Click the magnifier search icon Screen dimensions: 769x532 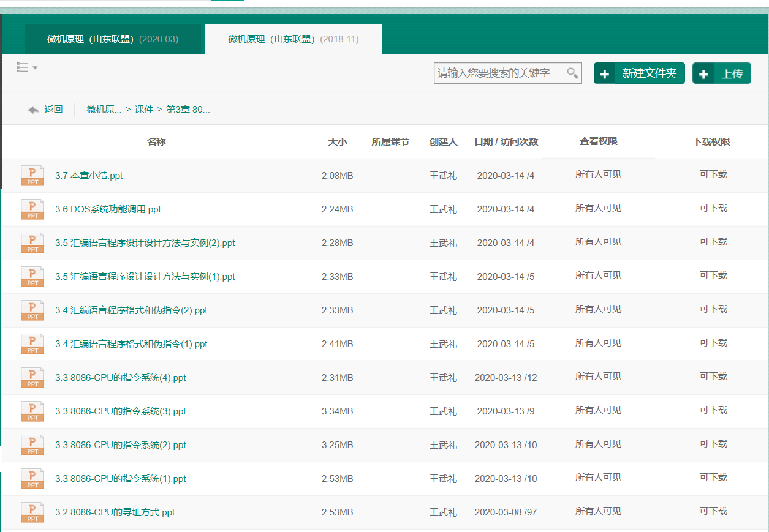572,73
